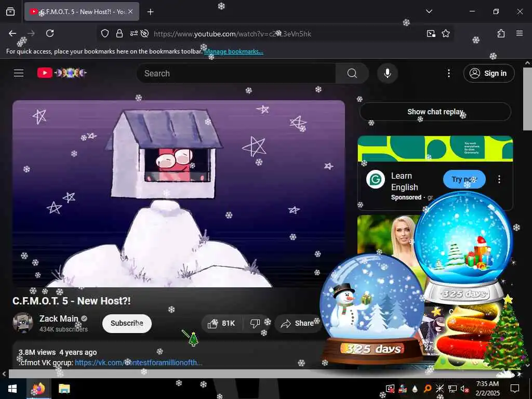Screen dimensions: 532x399
Task: Click the orange magnifier tray icon
Action: point(428,389)
